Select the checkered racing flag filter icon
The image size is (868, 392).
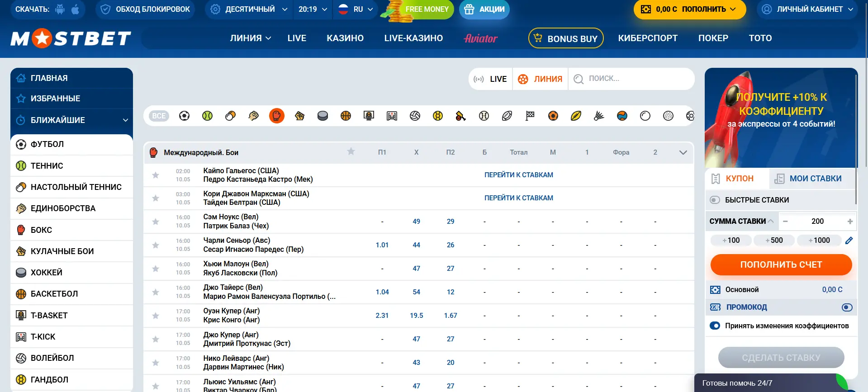click(x=530, y=116)
